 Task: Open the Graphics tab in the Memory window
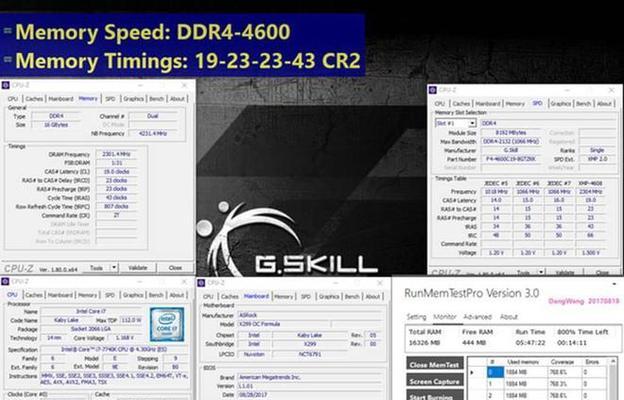(x=133, y=99)
